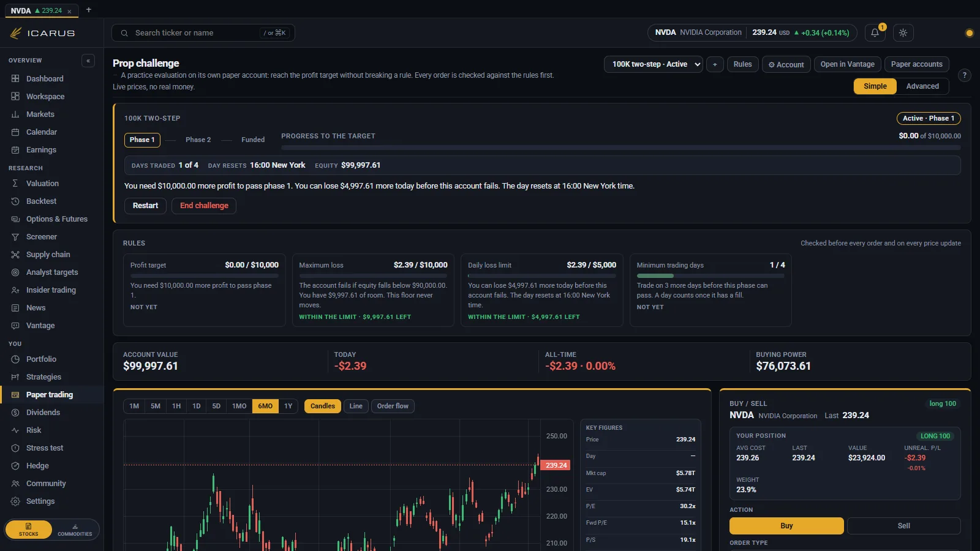Open Analyst targets page
This screenshot has height=551, width=980.
tap(51, 272)
